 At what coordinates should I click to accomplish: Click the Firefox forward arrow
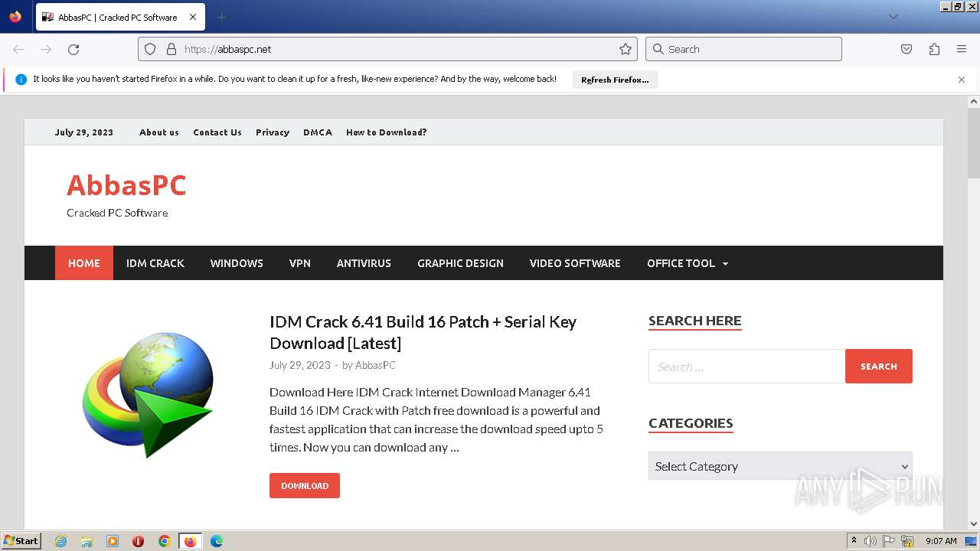click(x=46, y=49)
